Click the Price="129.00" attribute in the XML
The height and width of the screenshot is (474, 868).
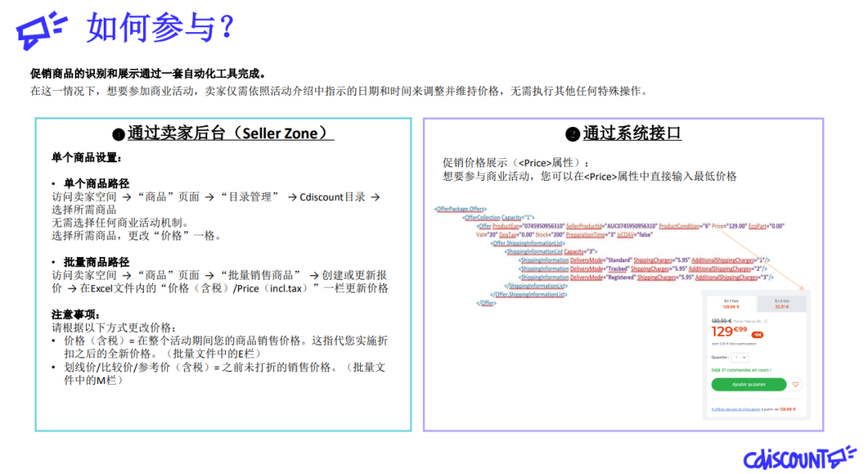point(729,226)
